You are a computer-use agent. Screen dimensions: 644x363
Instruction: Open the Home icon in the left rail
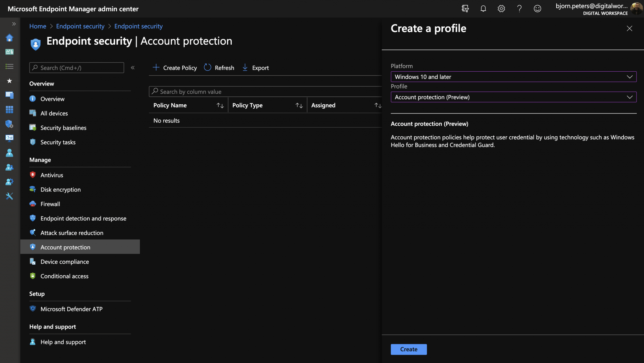click(x=9, y=37)
